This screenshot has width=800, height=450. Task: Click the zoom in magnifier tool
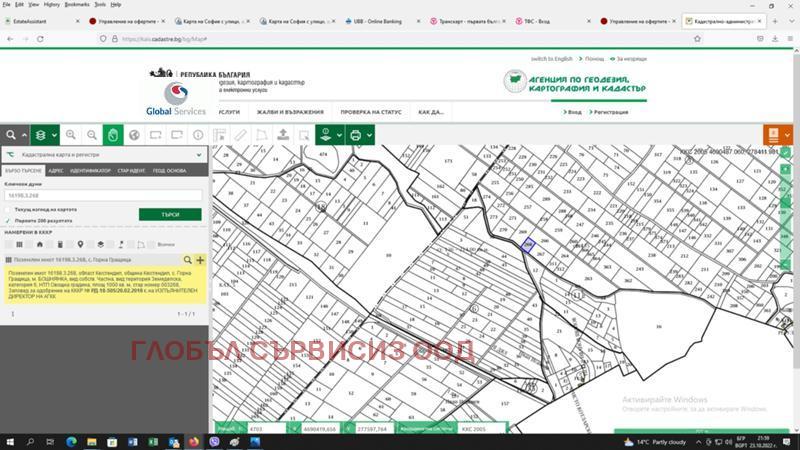coord(71,135)
